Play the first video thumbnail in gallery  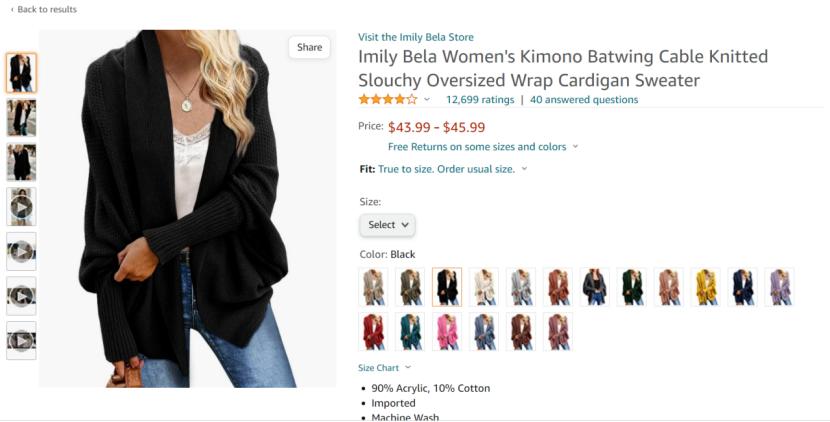point(21,207)
